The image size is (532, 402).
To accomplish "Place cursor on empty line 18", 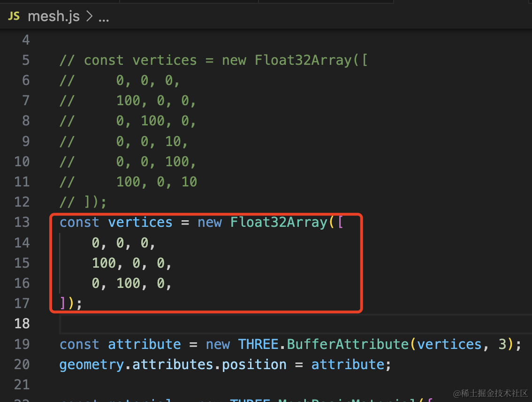I will (295, 324).
